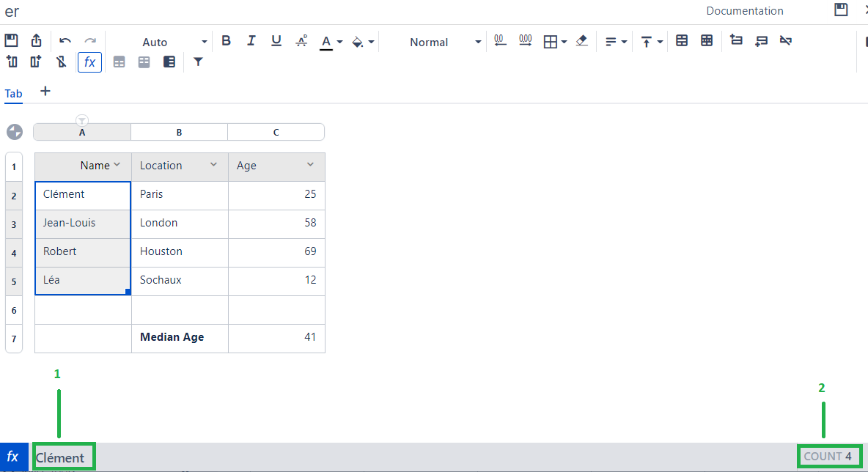The image size is (868, 472).
Task: Switch to the sheet named Tab
Action: [x=13, y=94]
